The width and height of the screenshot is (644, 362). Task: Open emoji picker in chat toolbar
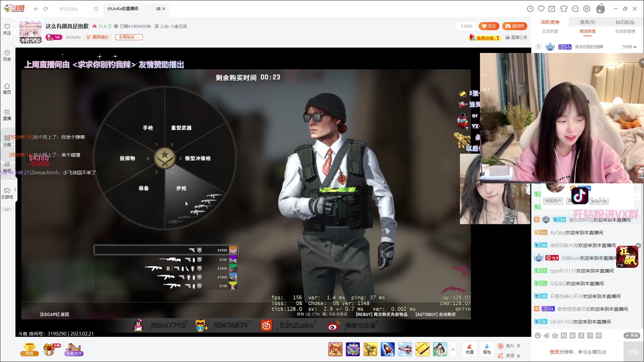point(538,336)
